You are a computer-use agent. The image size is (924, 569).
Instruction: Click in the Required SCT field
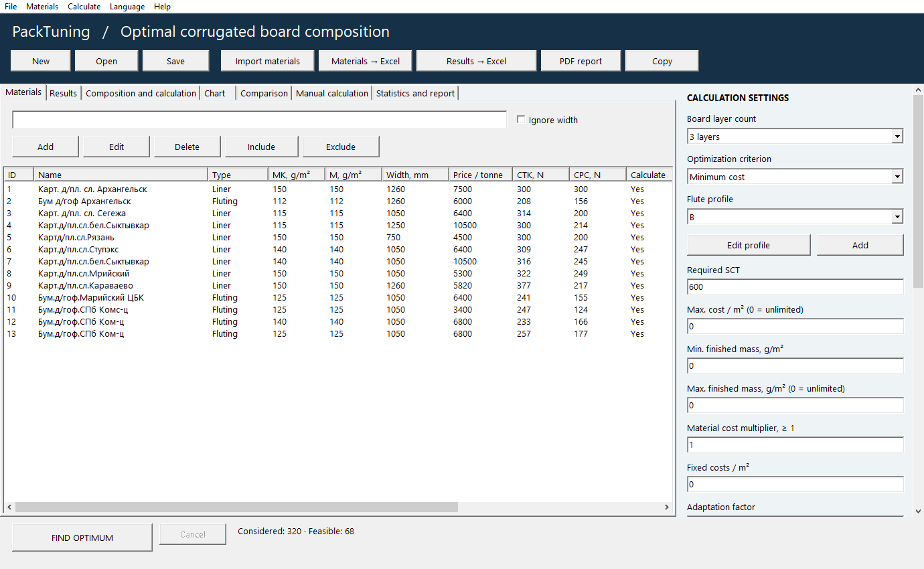[x=795, y=287]
